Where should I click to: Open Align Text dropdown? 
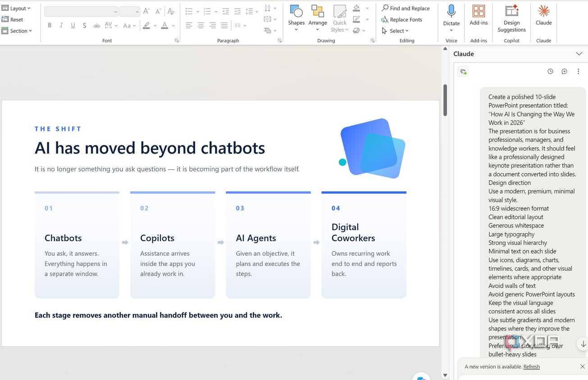270,19
